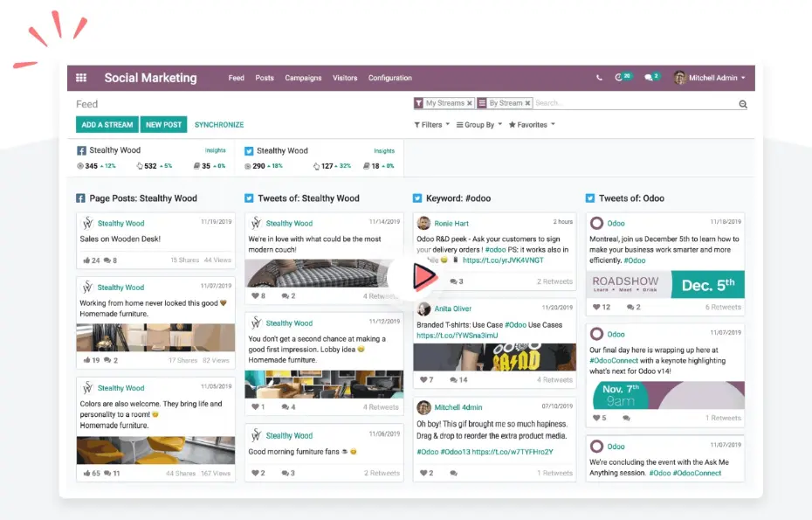Open the Visitors menu

click(345, 78)
